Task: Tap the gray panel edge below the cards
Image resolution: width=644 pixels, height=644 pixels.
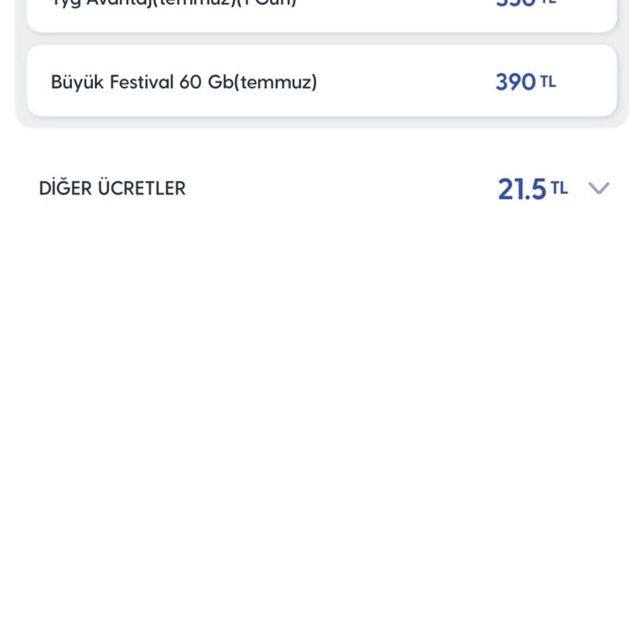Action: click(x=321, y=122)
